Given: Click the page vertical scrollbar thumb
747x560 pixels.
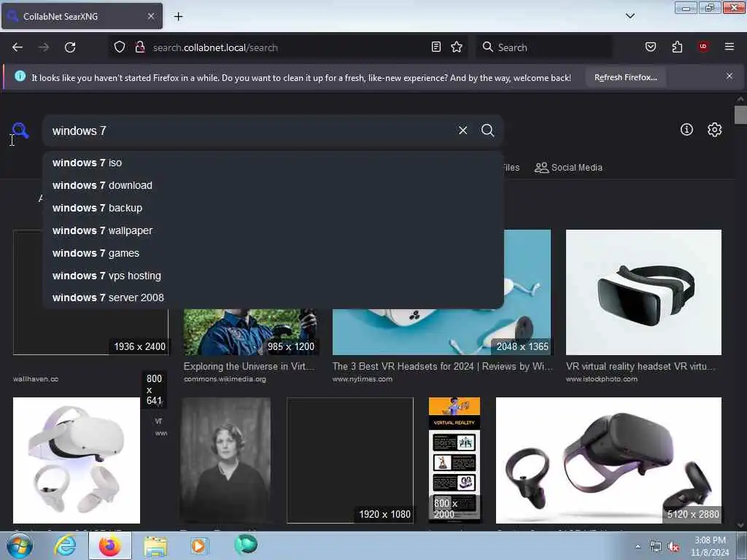Looking at the screenshot, I should click(x=740, y=114).
